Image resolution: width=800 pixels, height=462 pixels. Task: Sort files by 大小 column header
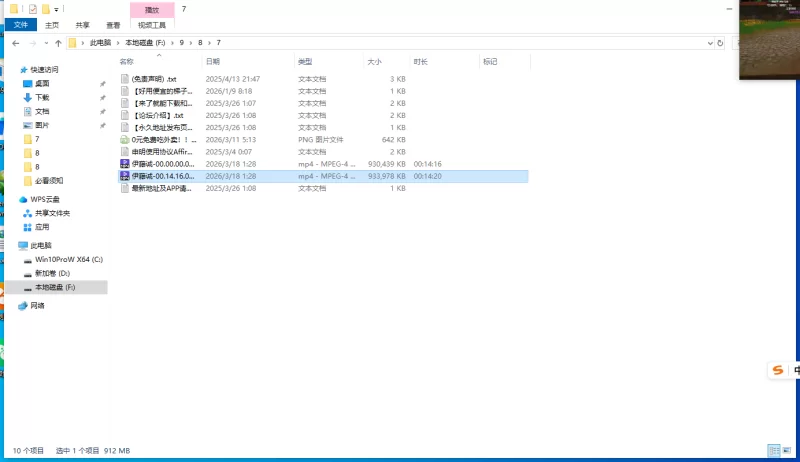point(374,62)
